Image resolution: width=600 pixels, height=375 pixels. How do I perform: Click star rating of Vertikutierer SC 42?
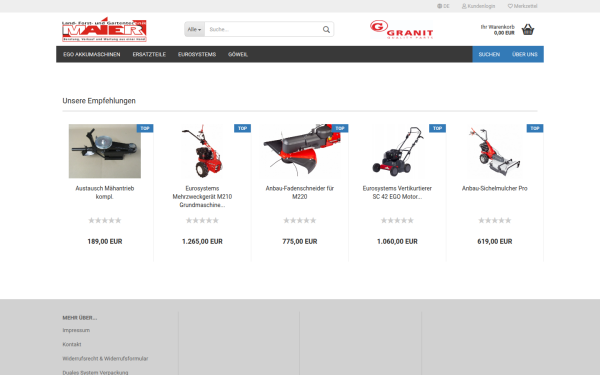(x=397, y=220)
